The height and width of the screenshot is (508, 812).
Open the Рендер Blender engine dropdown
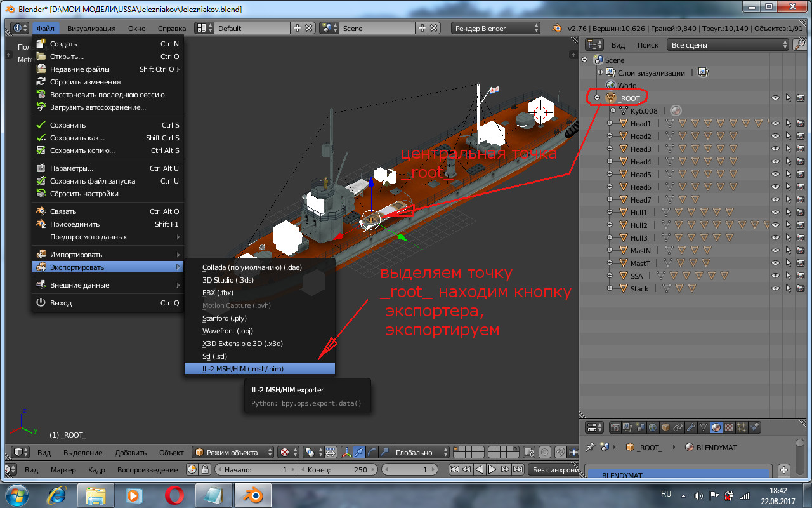(x=496, y=28)
